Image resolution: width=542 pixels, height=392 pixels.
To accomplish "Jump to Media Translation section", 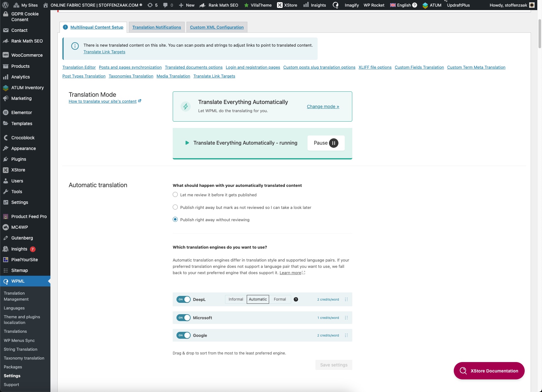I will pyautogui.click(x=173, y=76).
